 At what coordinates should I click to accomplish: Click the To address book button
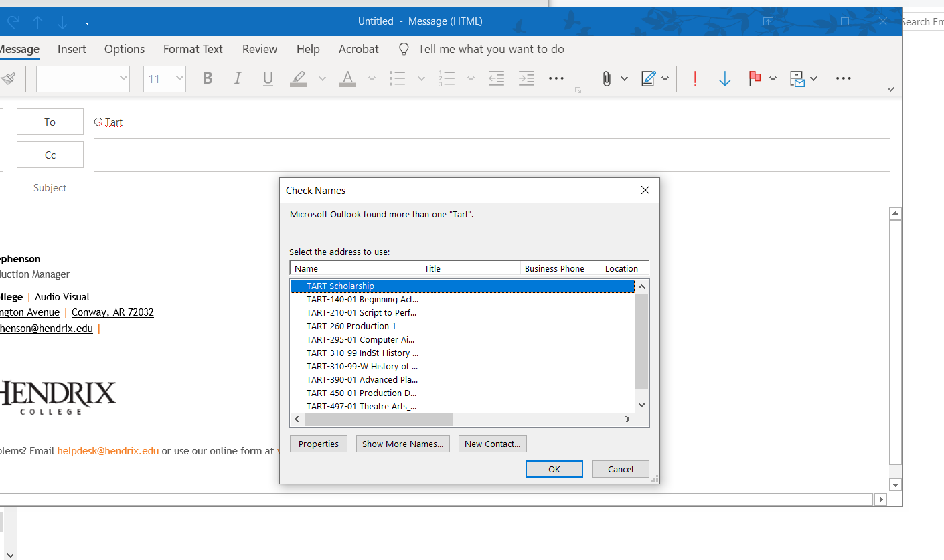coord(50,122)
